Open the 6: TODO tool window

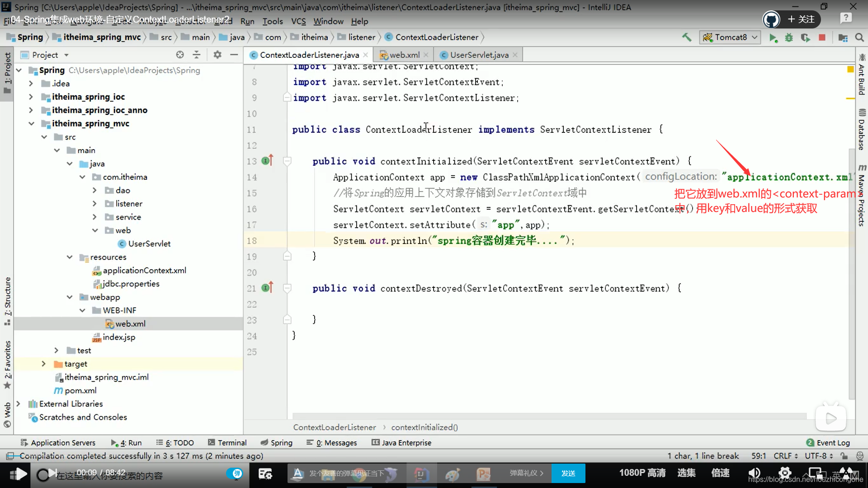tap(175, 443)
